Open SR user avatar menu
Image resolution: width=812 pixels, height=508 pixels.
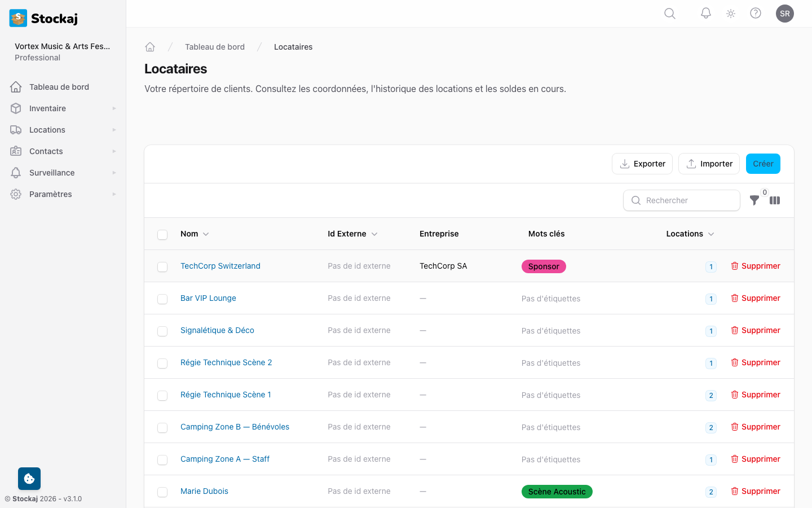[x=785, y=14]
